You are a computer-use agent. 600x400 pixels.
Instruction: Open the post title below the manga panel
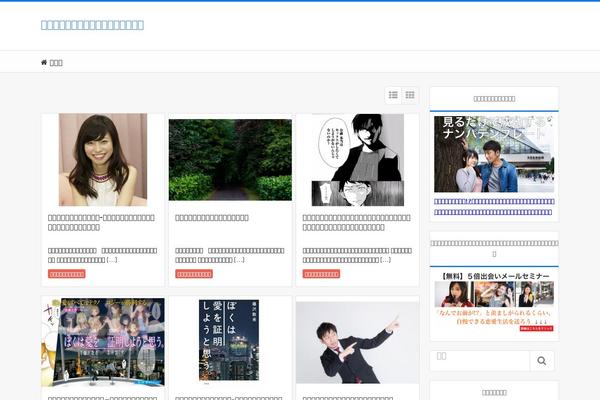point(356,222)
